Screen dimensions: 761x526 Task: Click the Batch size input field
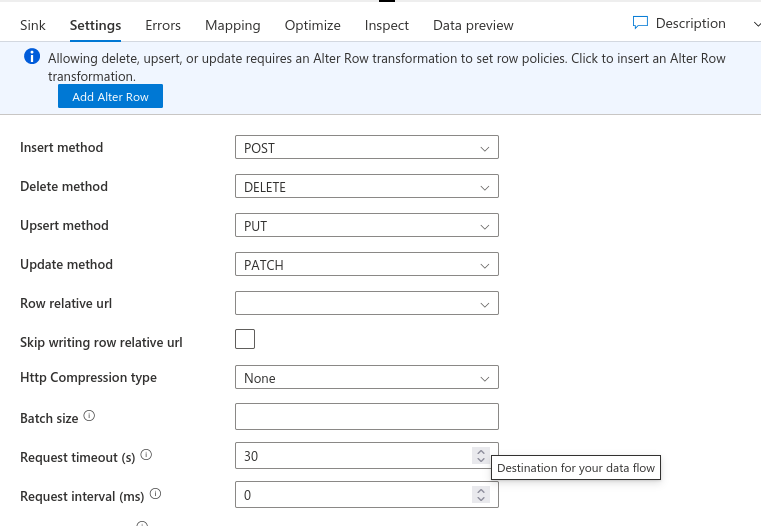[x=367, y=416]
